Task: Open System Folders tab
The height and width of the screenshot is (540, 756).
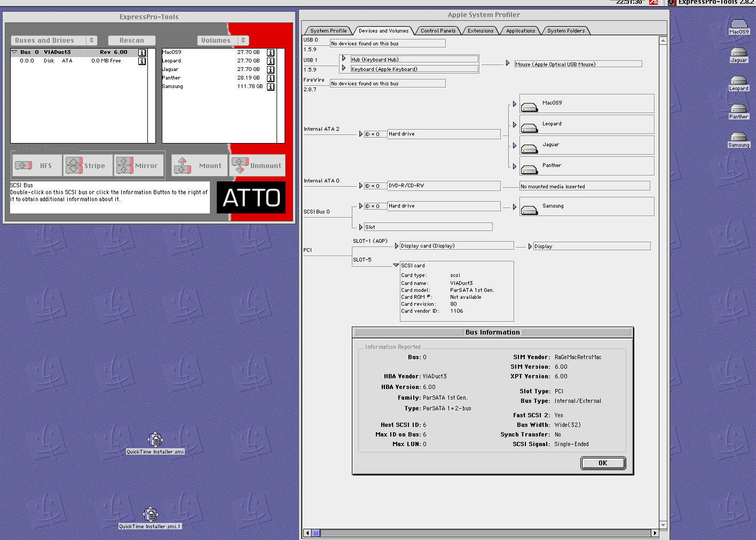Action: pos(566,31)
